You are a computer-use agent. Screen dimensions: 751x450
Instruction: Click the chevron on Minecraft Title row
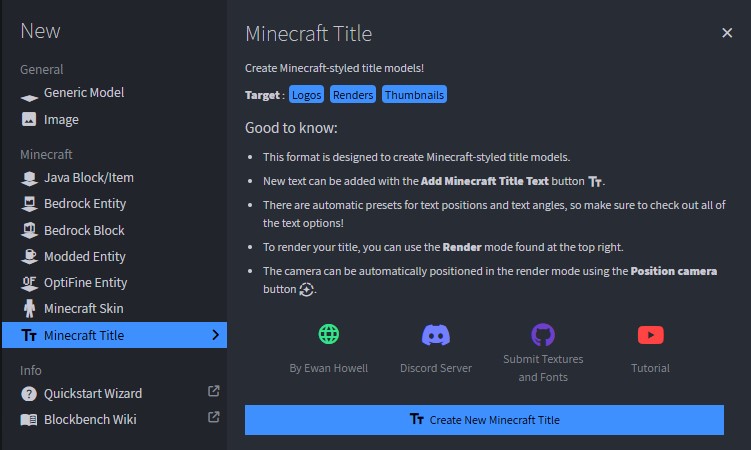click(x=215, y=335)
